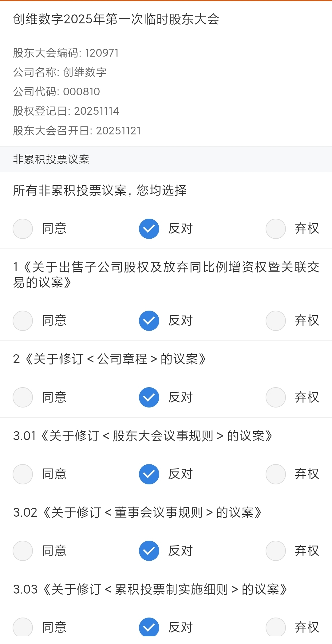Mark 同意 for proposal 3.03 累积投票制实施细则
The width and height of the screenshot is (332, 644).
23,627
